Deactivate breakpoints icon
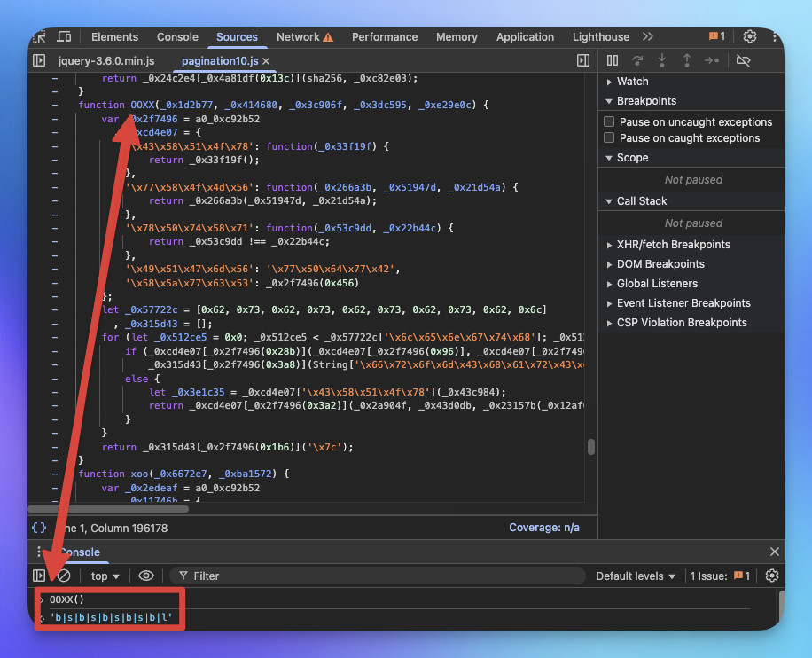This screenshot has height=658, width=812. coord(743,60)
